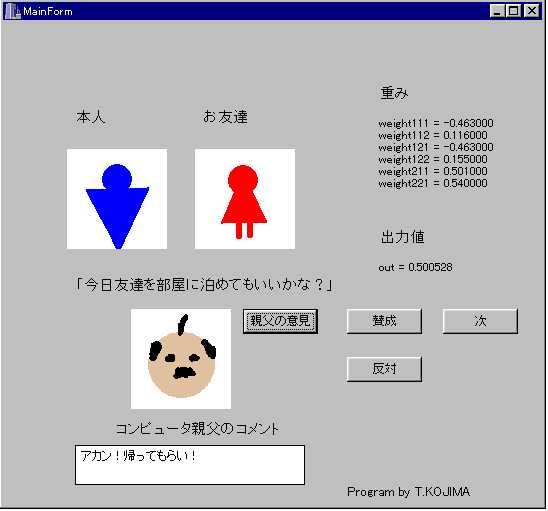Click the question text 今日友達を部屋に泊めてもいいかな？

(x=203, y=285)
